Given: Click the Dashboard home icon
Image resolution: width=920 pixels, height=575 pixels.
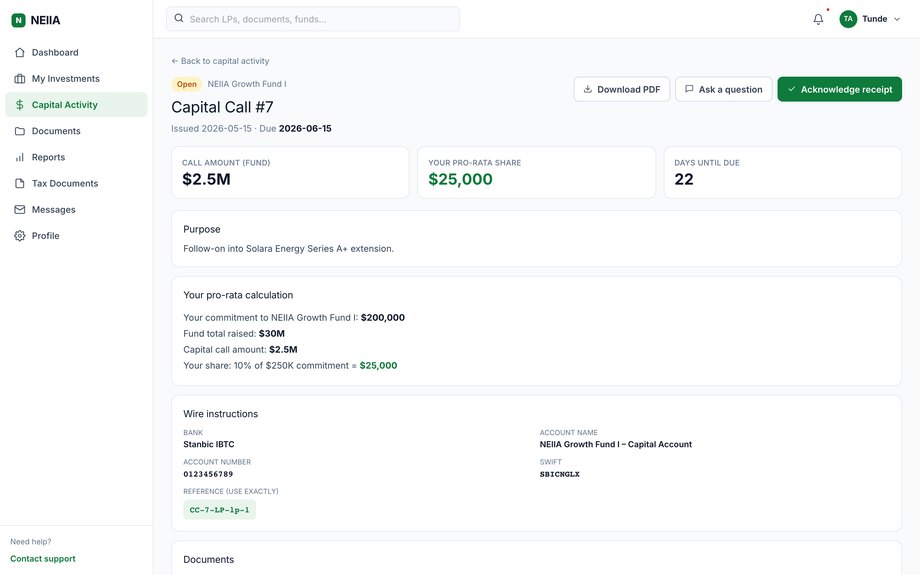Looking at the screenshot, I should 19,53.
